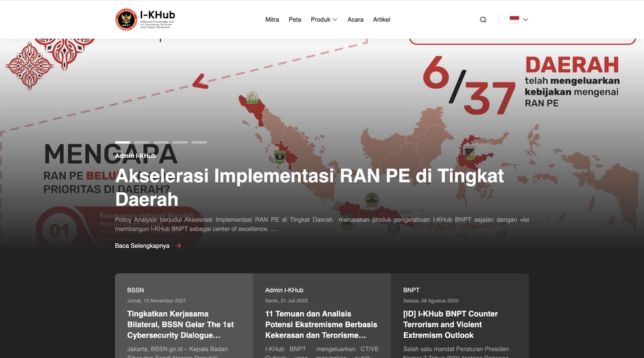Viewport: 644px width, 358px height.
Task: Open article Tingkatkan Kerjasama Bilateral BSSN
Action: 180,324
